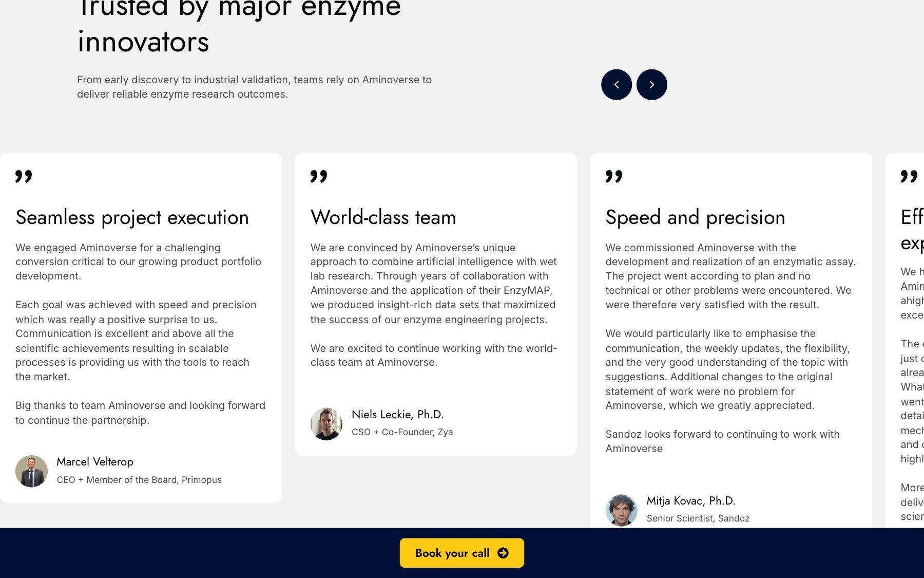Screen dimensions: 924x578
Task: Click the paragraph "Sandoz looks forward to continuing"
Action: click(x=723, y=441)
